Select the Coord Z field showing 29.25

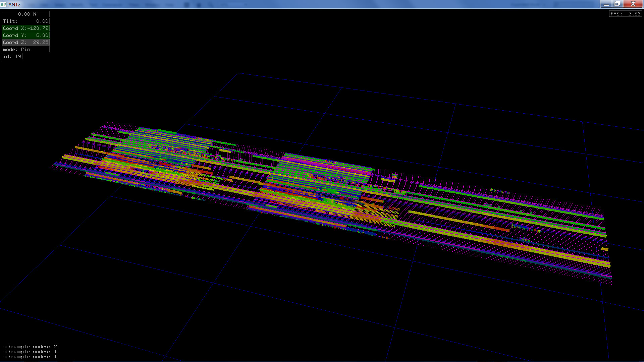click(25, 42)
